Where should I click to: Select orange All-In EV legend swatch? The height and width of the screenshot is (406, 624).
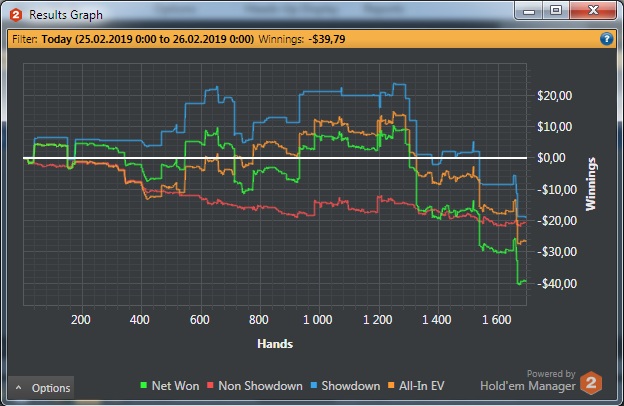pyautogui.click(x=391, y=385)
